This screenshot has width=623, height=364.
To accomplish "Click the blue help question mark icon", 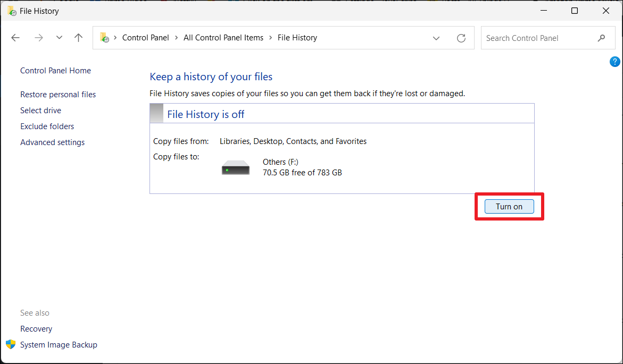I will tap(614, 62).
